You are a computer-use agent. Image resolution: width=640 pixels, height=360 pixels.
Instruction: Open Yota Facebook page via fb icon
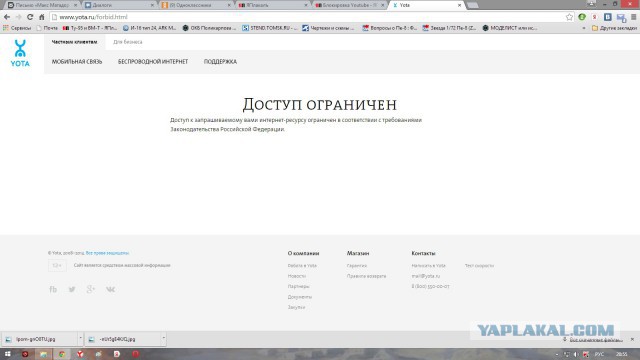coord(53,289)
